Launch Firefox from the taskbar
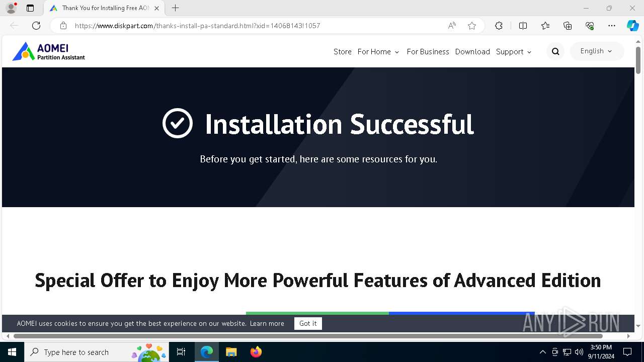 click(256, 352)
